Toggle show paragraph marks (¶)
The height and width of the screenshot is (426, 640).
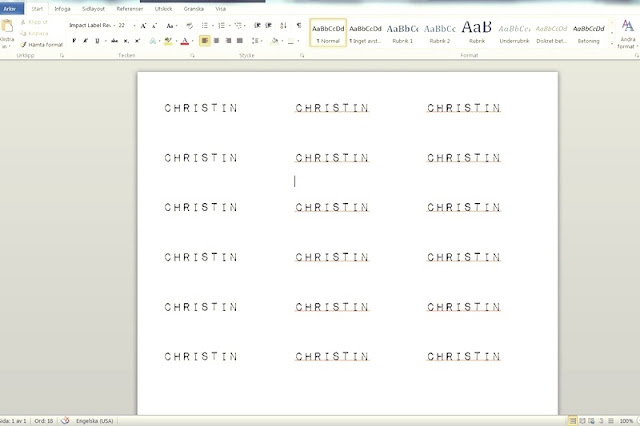(x=299, y=26)
